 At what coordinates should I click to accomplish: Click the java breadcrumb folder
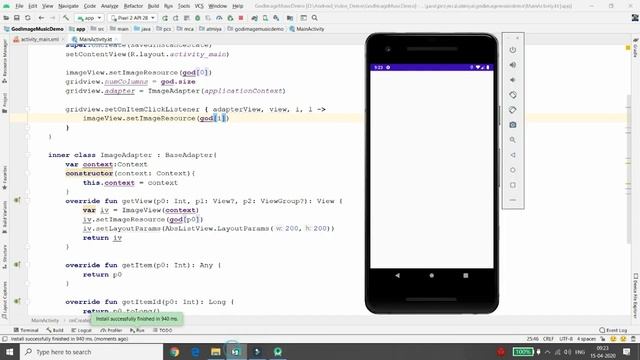tap(142, 29)
